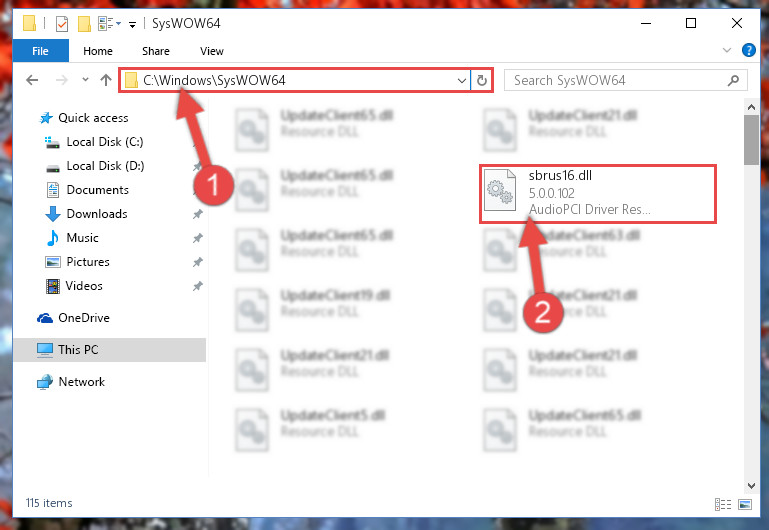Viewport: 769px width, 530px height.
Task: Open recent locations dropdown arrow
Action: pos(85,79)
